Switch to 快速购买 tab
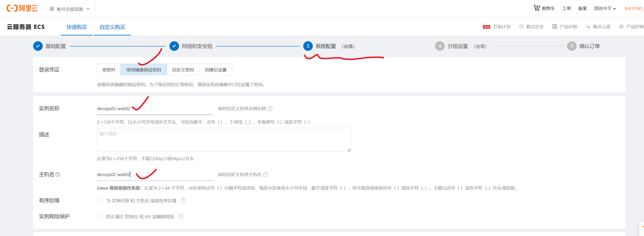Screen dimensions: 644x236 click(77, 27)
